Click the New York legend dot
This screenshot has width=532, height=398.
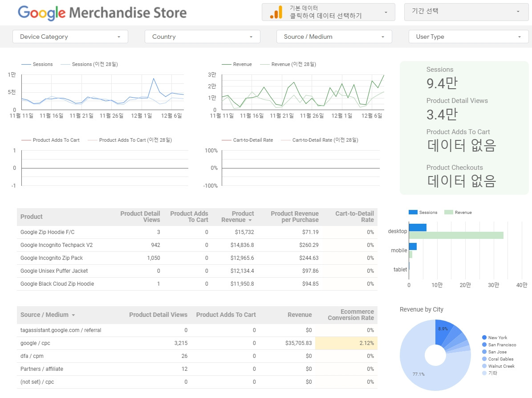[x=484, y=337]
